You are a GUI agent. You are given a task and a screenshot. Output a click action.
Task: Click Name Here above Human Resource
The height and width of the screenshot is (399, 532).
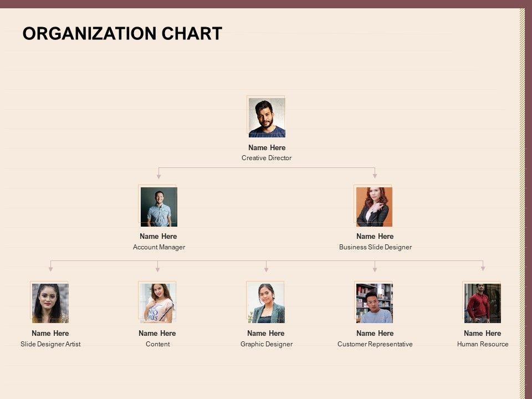pos(483,333)
